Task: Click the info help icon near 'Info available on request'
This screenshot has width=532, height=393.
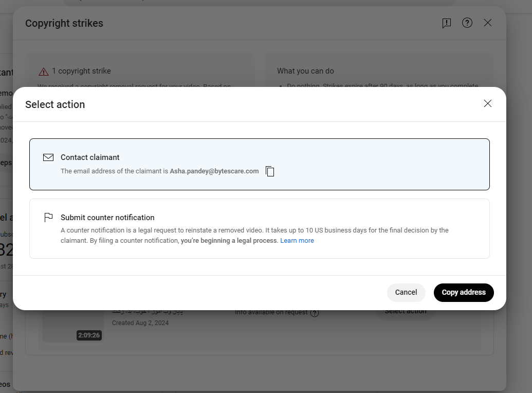Action: point(315,313)
